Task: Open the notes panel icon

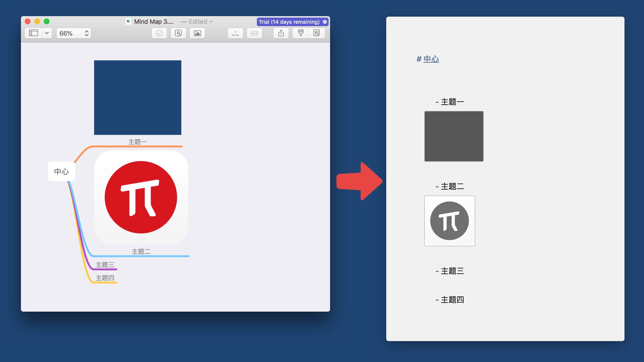Action: [x=317, y=33]
